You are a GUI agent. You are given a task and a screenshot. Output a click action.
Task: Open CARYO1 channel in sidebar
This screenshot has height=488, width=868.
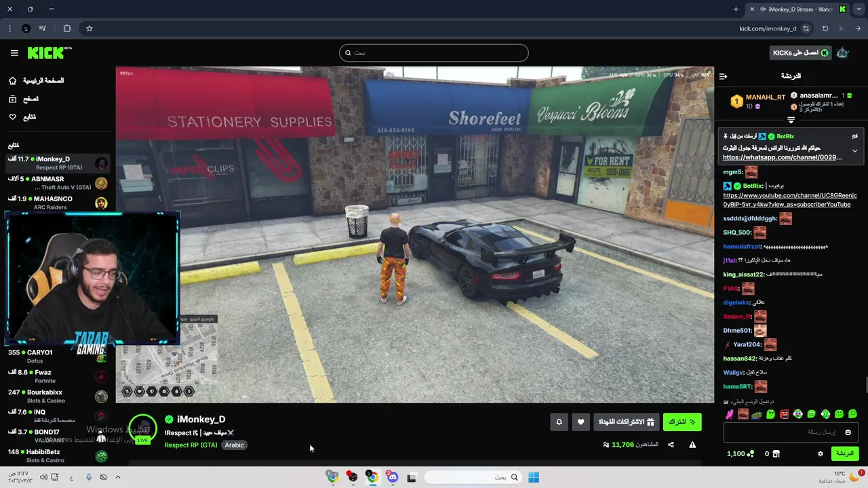click(58, 357)
